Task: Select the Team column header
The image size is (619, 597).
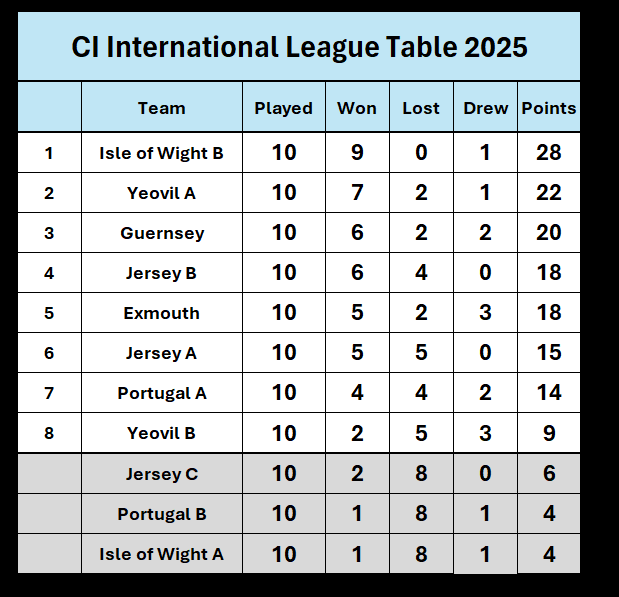Action: [x=161, y=108]
